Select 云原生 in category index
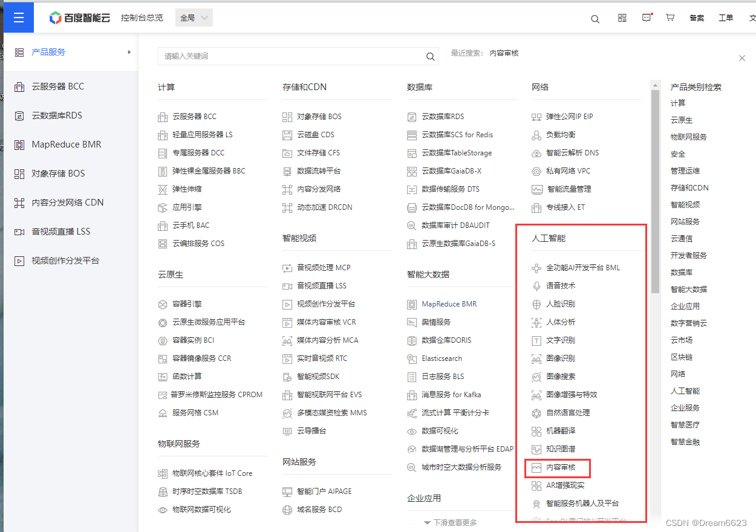 (682, 120)
